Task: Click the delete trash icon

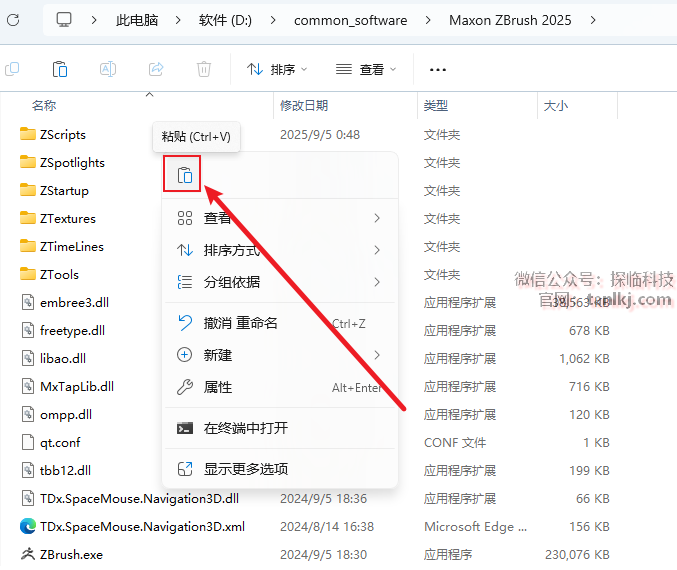Action: pyautogui.click(x=204, y=69)
